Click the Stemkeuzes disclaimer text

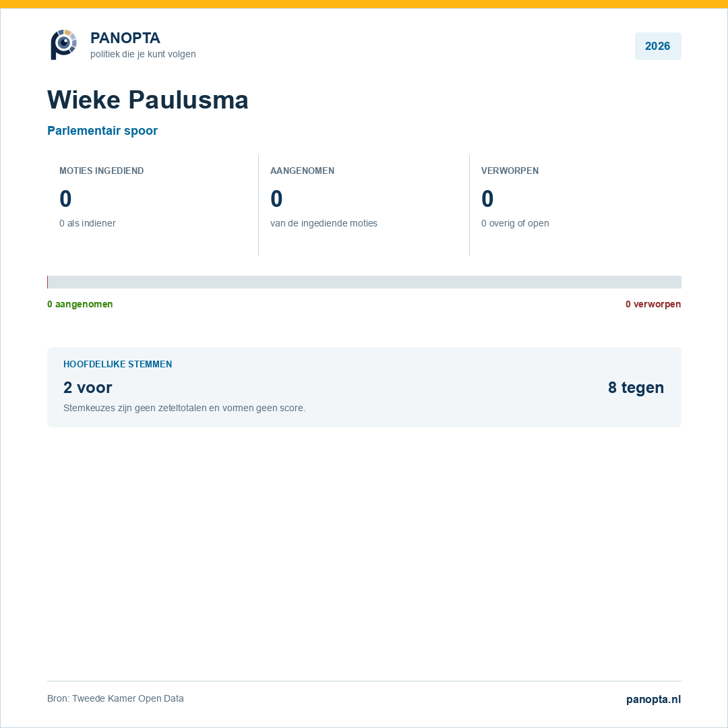click(x=184, y=408)
